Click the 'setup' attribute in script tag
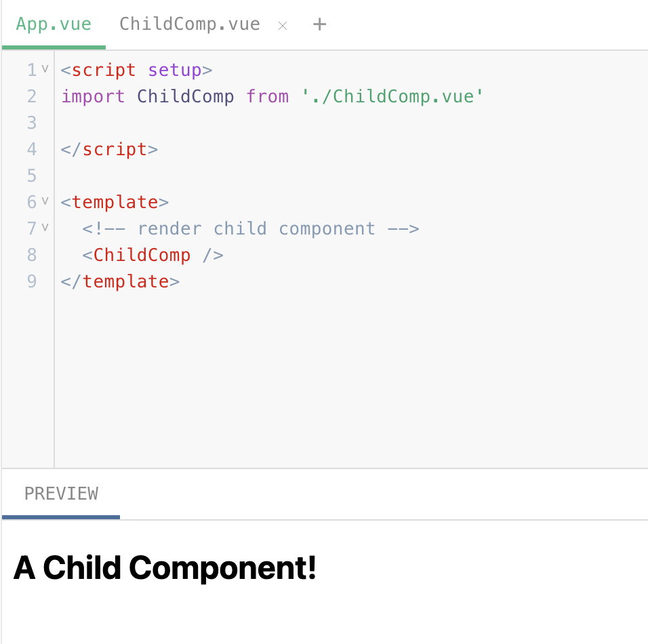Screen dimensions: 648x644 point(175,70)
